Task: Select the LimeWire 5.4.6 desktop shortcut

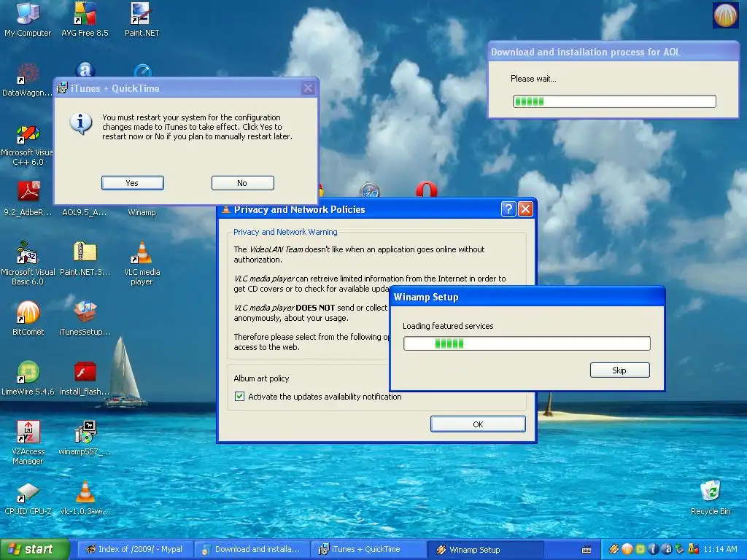Action: point(28,378)
